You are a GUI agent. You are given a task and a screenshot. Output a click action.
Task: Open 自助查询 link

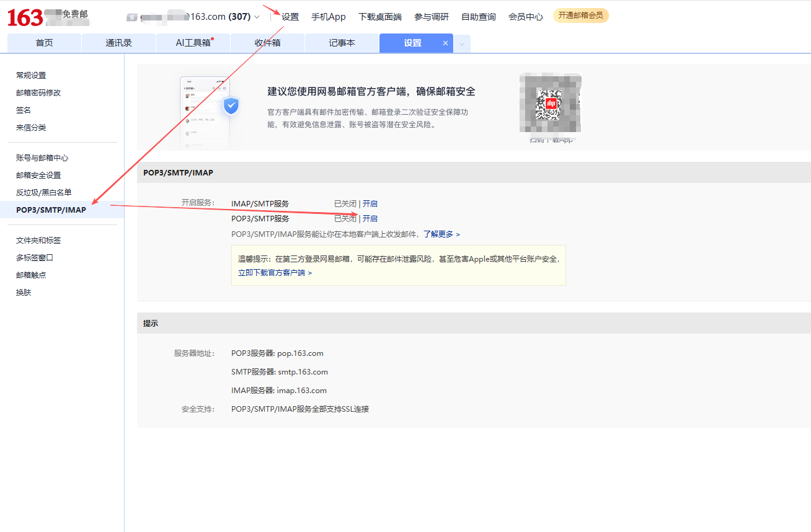pos(479,17)
